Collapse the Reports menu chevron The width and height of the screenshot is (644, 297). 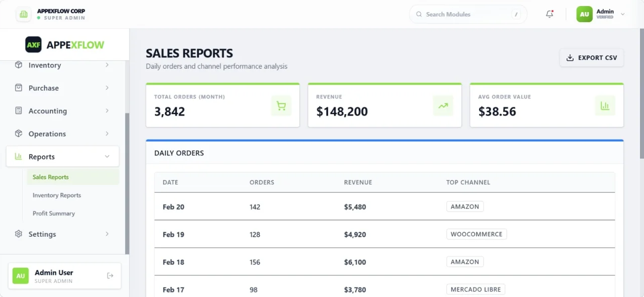point(107,156)
